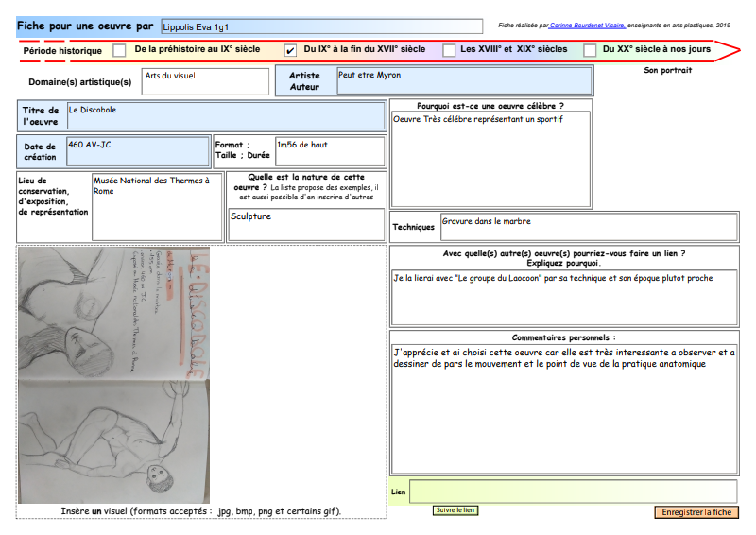Click the techniques field 'Gravure dans le marbre'
The height and width of the screenshot is (535, 756).
[588, 227]
